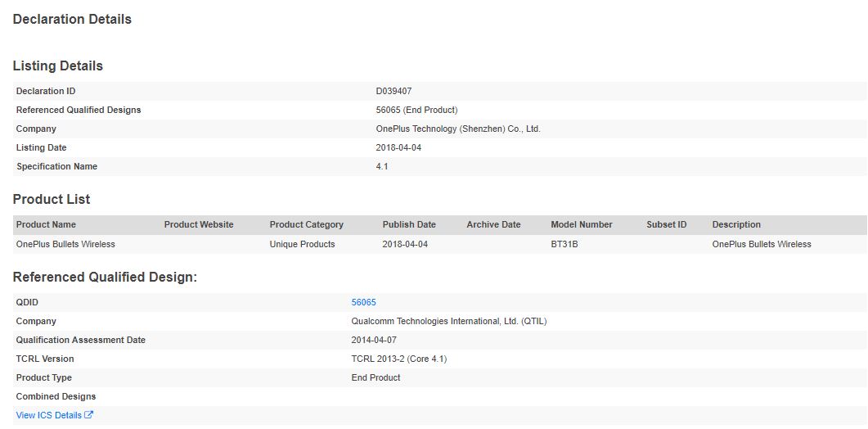Click the Referenced Qualified Design heading
Screen dimensions: 868x429
[x=106, y=278]
